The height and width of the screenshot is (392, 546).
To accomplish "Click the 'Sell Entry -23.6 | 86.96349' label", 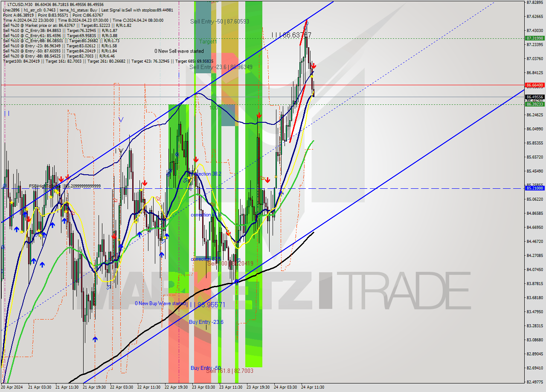I will tap(221, 67).
